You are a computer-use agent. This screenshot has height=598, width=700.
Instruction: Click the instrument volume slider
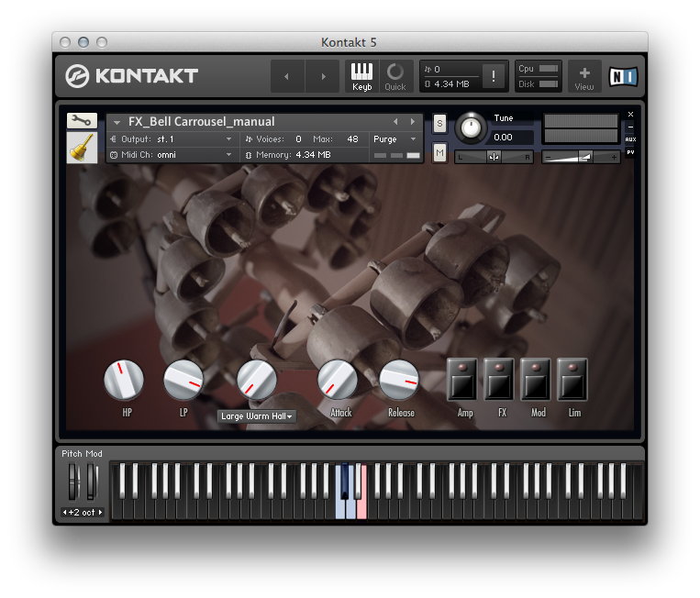coord(581,157)
